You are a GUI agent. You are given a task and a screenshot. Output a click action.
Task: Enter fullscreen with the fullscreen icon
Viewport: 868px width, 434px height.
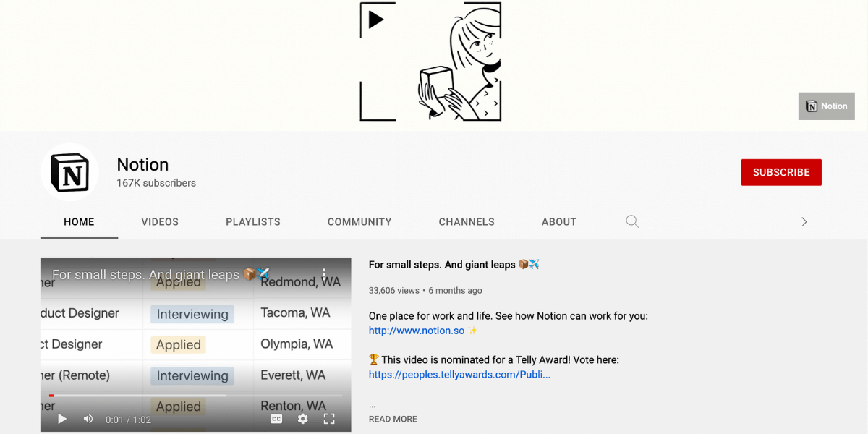pyautogui.click(x=329, y=419)
